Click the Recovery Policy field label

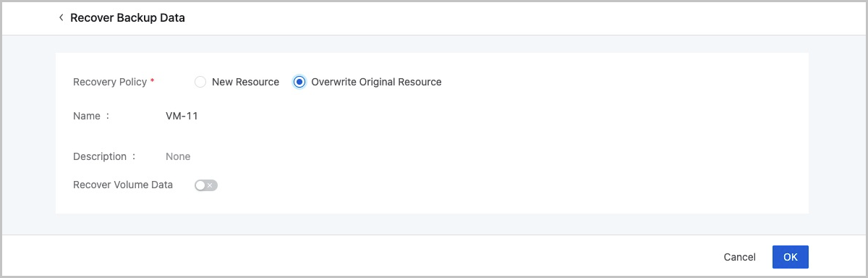pyautogui.click(x=110, y=82)
